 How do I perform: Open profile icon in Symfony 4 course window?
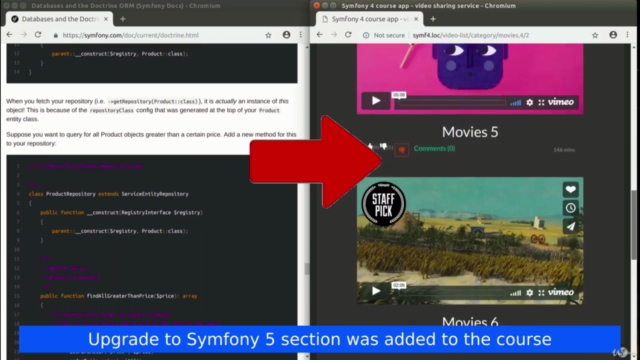(613, 35)
